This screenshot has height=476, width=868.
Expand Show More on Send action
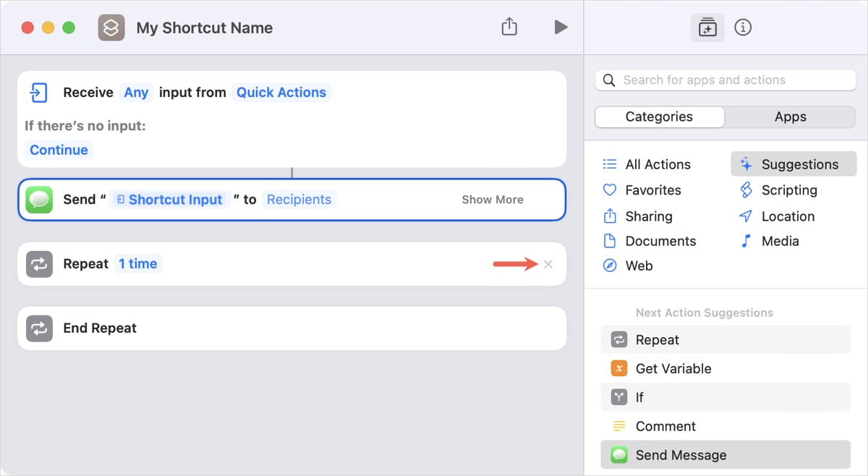[493, 200]
